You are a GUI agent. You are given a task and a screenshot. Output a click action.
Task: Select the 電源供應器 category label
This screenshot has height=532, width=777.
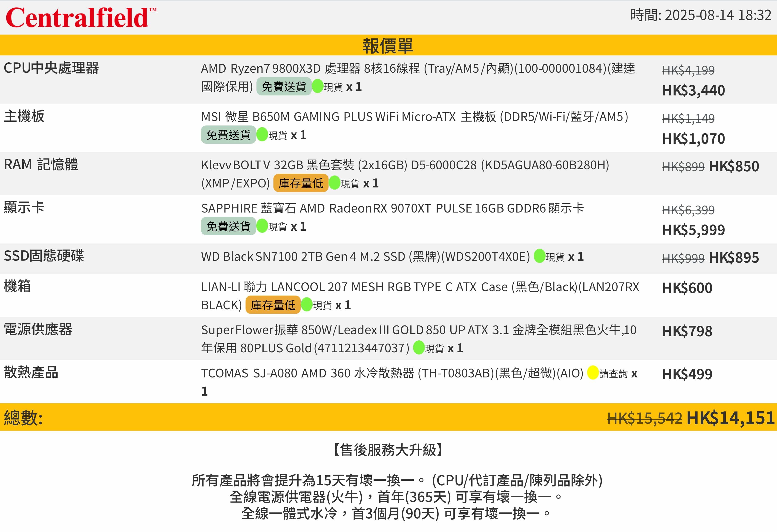point(38,329)
